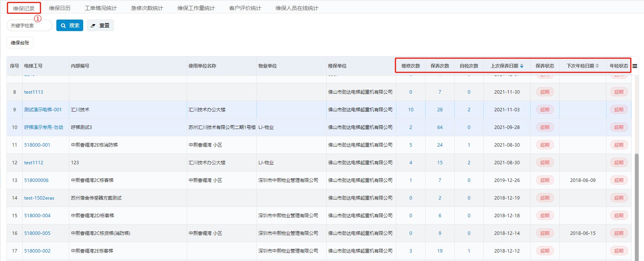Open the hamburger column settings icon
Image resolution: width=644 pixels, height=261 pixels.
point(635,66)
